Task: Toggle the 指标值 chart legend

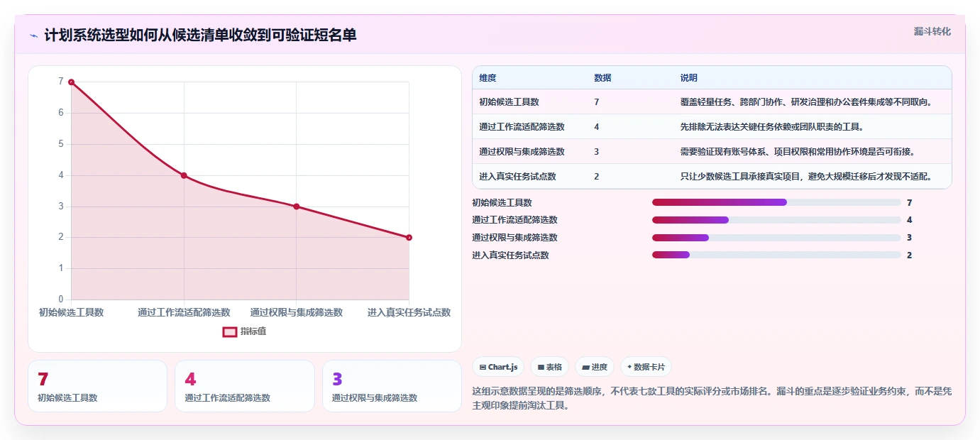Action: [245, 331]
